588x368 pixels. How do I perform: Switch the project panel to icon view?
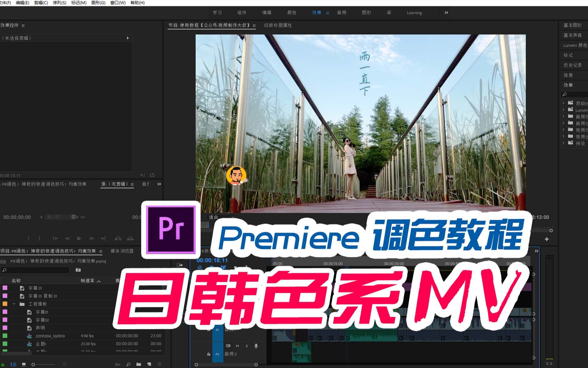24,364
